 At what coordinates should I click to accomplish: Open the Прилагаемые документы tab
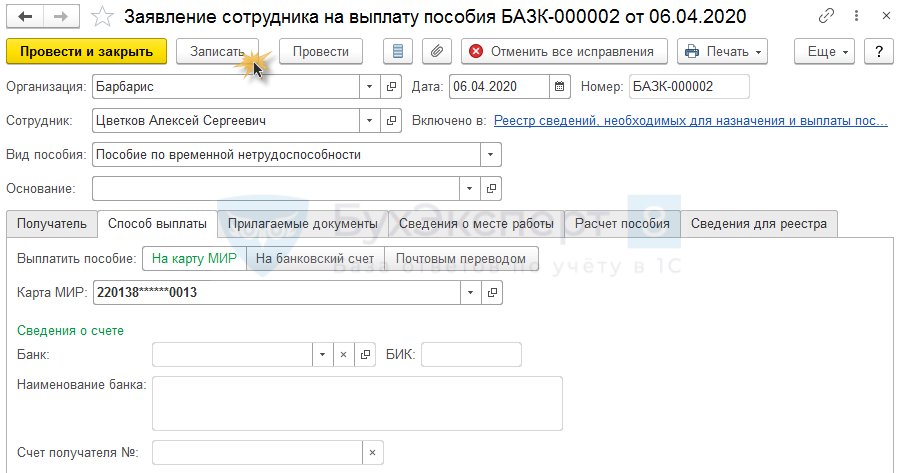[302, 224]
